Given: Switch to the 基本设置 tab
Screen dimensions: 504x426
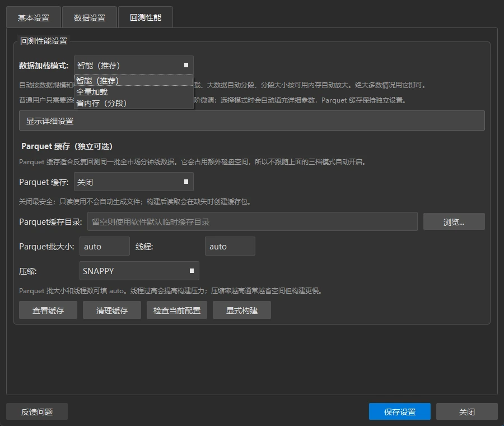Looking at the screenshot, I should point(34,17).
